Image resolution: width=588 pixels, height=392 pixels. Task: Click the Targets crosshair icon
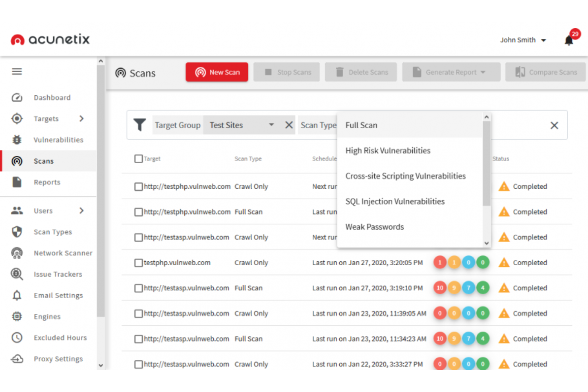(17, 118)
